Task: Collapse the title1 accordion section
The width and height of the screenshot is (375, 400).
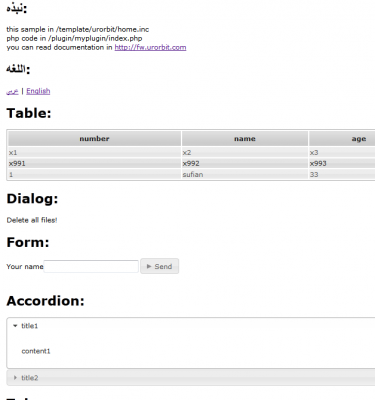Action: point(191,326)
